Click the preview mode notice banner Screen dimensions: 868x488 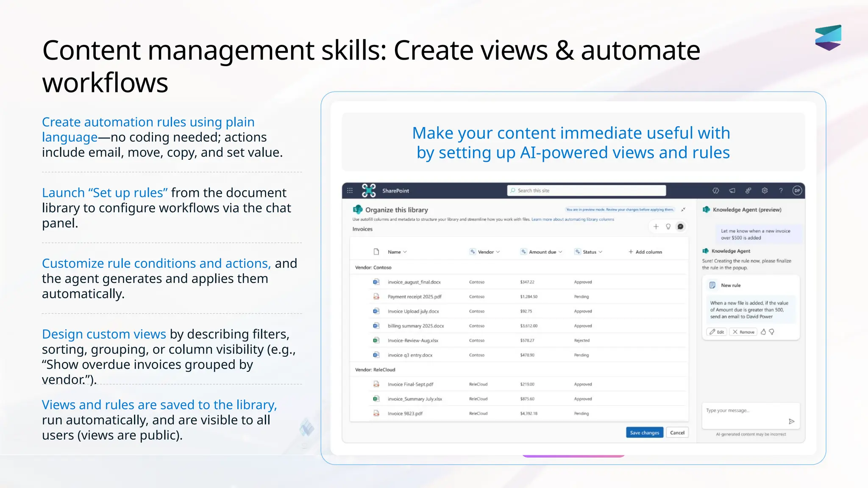pos(620,209)
